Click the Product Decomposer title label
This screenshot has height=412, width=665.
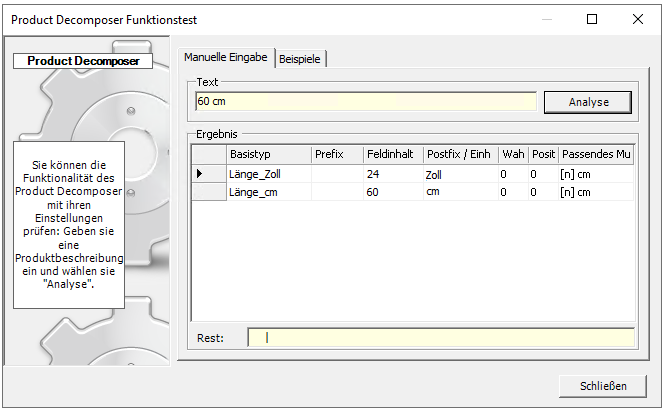point(83,61)
